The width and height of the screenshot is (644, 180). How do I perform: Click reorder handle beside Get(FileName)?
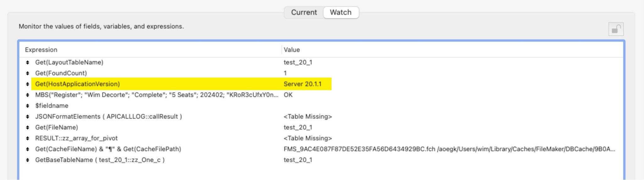pos(28,128)
